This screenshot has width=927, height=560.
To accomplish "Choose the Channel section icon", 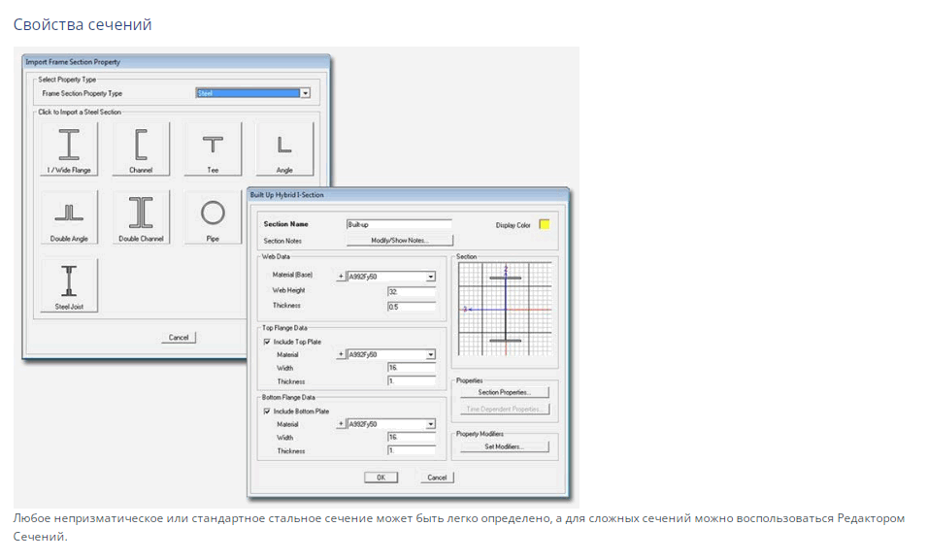I will [141, 149].
